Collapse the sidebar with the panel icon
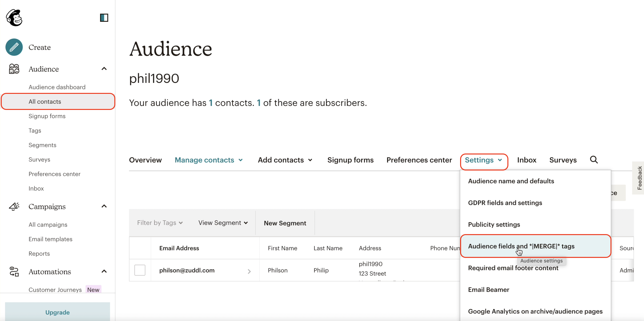The width and height of the screenshot is (644, 321). (104, 18)
